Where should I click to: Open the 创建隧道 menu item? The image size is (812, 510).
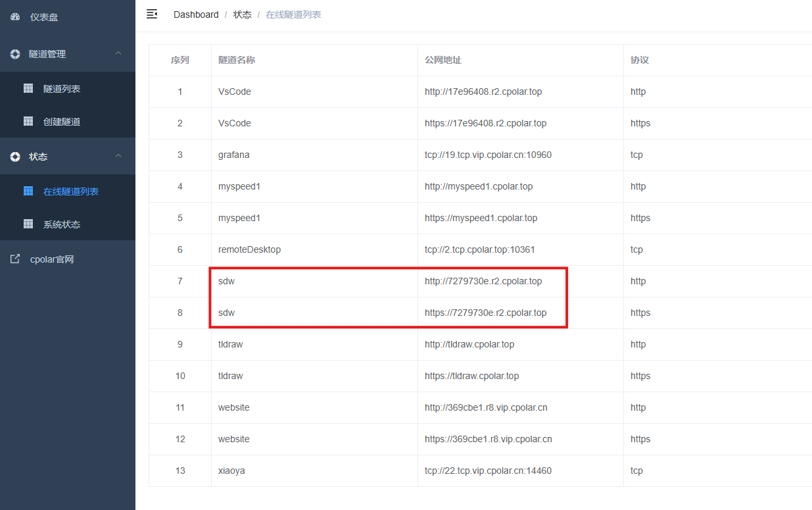(x=68, y=121)
